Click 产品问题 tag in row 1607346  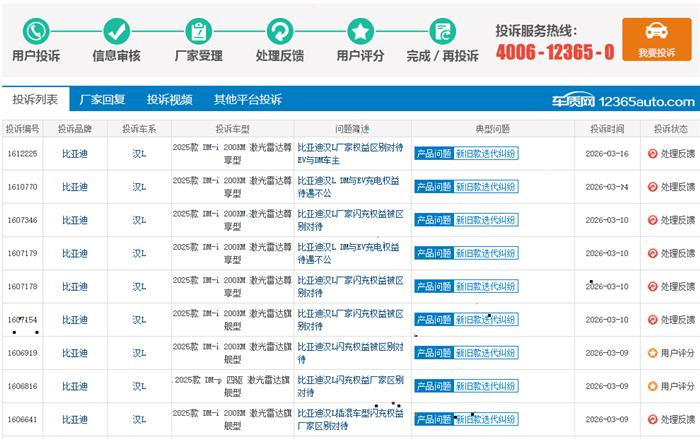pos(432,220)
